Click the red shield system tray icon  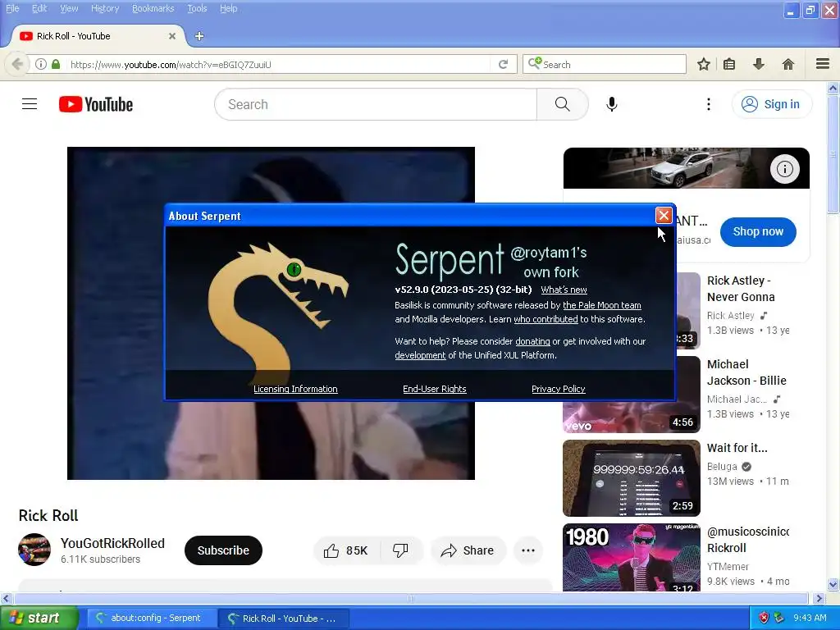point(764,619)
